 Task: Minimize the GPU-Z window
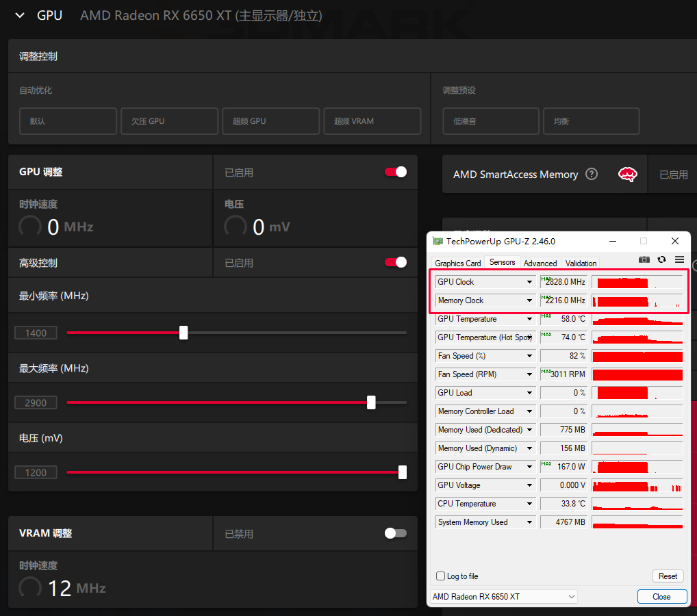(613, 242)
